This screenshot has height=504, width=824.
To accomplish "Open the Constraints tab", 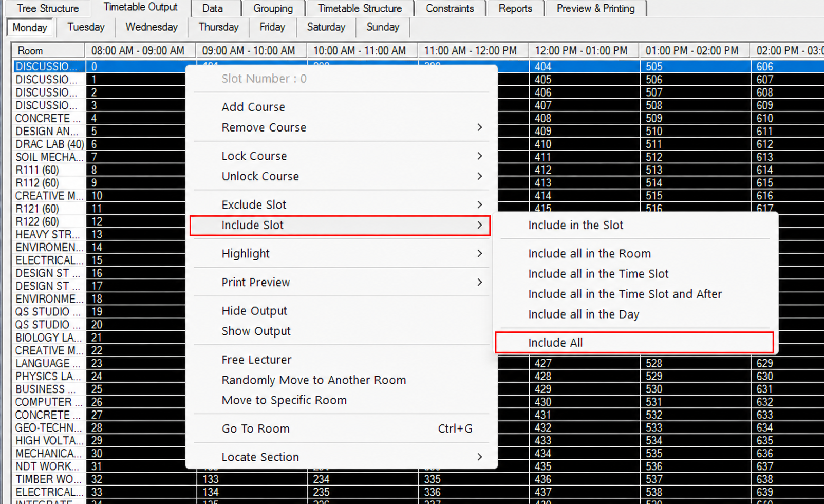I will tap(450, 8).
